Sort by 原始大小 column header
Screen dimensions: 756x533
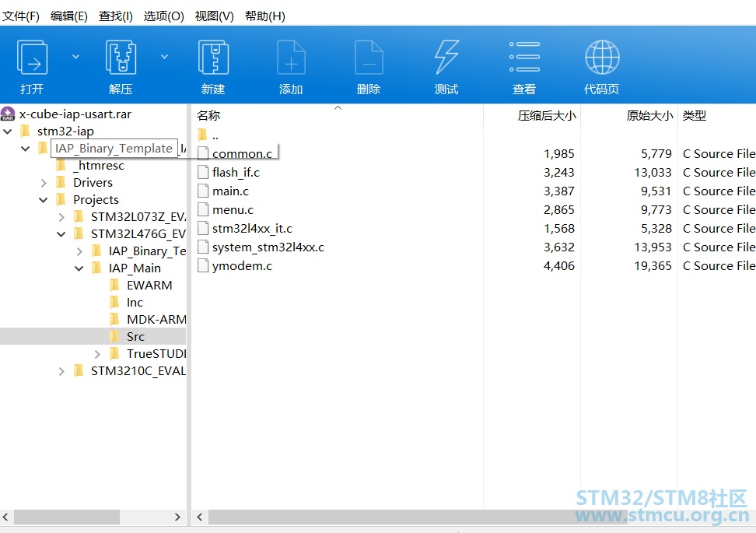tap(649, 116)
